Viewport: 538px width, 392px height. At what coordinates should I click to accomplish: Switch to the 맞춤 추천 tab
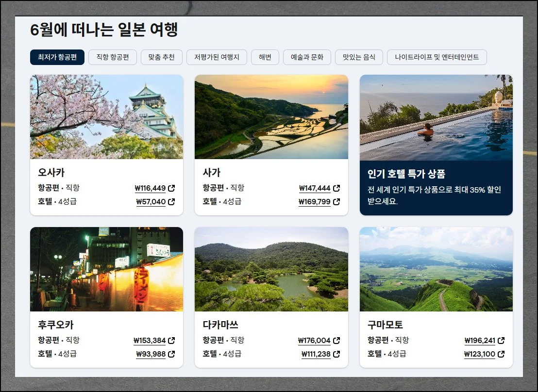(162, 57)
